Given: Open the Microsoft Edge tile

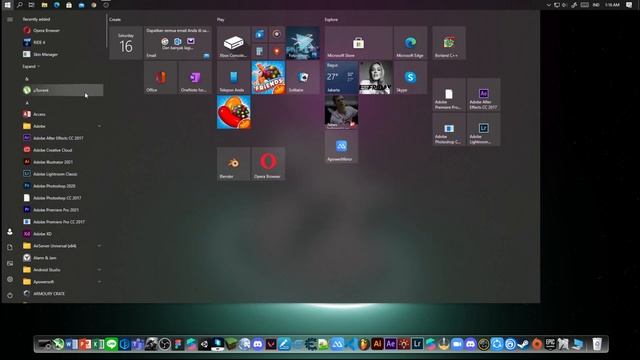Looking at the screenshot, I should click(x=410, y=43).
